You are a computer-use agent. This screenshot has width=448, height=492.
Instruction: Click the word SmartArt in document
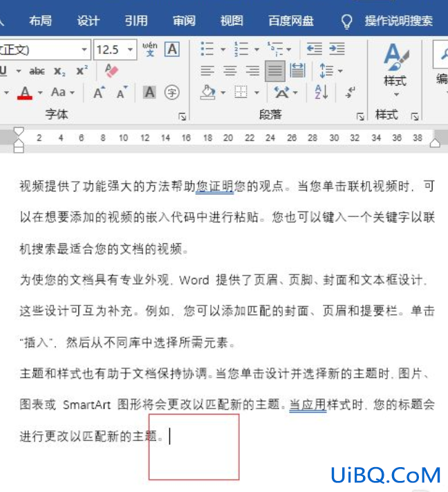86,405
